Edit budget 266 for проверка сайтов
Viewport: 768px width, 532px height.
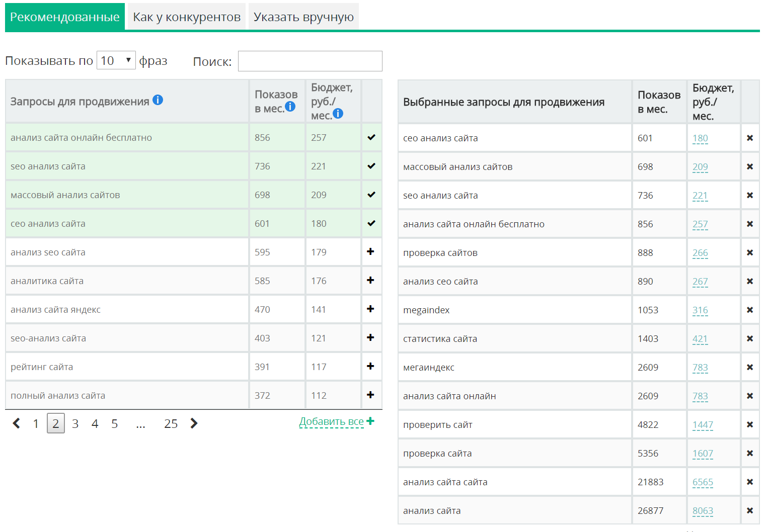pos(700,253)
